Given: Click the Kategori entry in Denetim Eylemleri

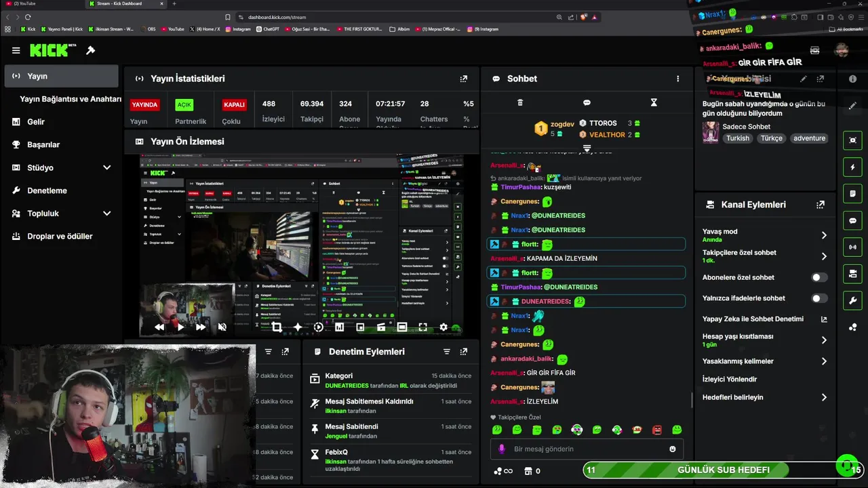Looking at the screenshot, I should (390, 380).
